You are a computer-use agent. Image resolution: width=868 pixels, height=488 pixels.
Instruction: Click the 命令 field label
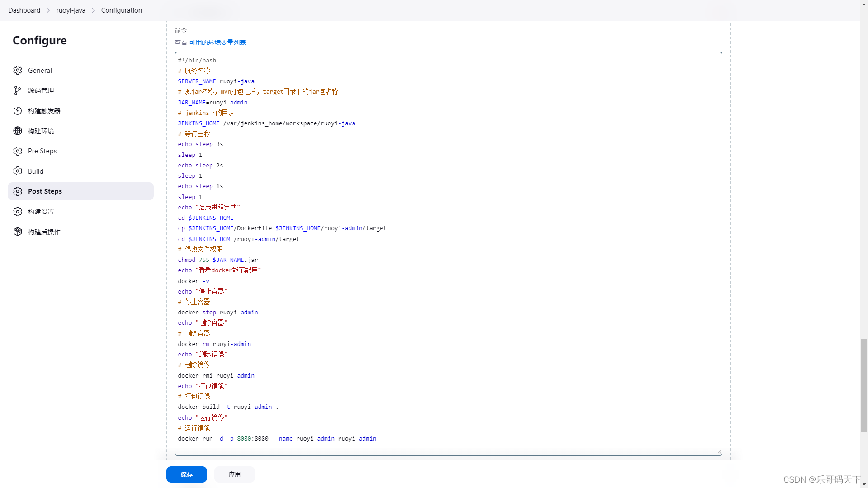tap(181, 30)
